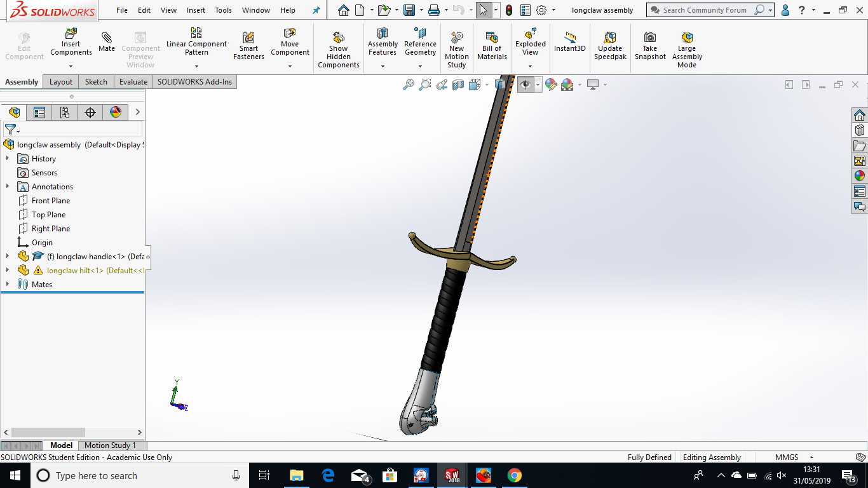Open the DisplayManager tab
The height and width of the screenshot is (488, 868).
point(116,112)
